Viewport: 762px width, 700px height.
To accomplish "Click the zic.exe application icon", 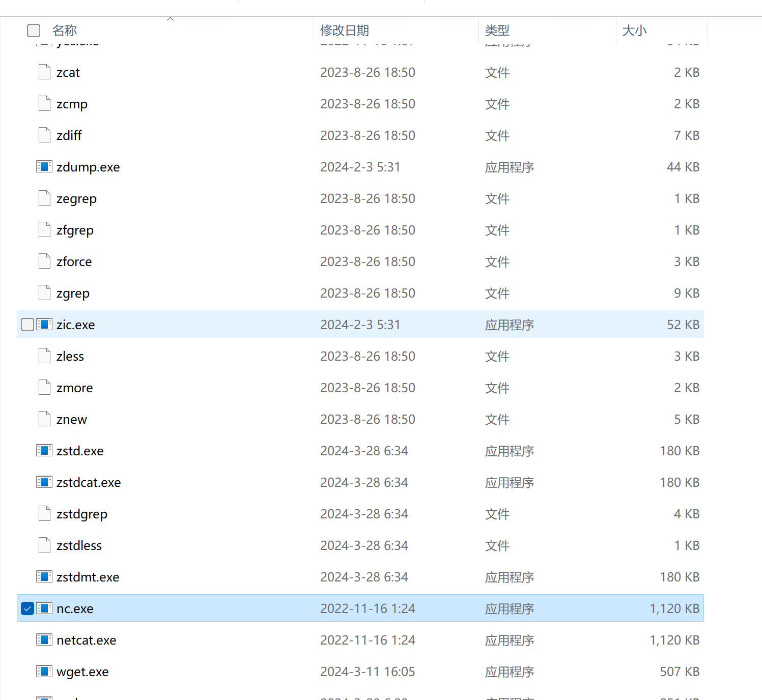I will 44,325.
